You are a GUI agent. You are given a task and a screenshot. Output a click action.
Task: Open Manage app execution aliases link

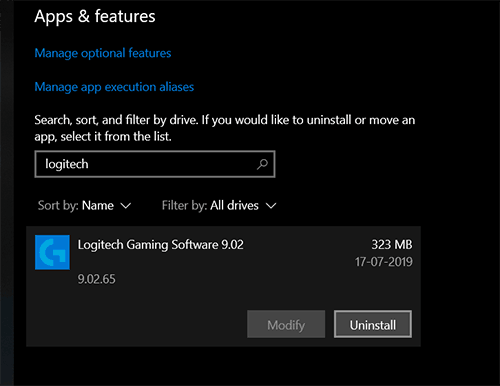pos(114,87)
